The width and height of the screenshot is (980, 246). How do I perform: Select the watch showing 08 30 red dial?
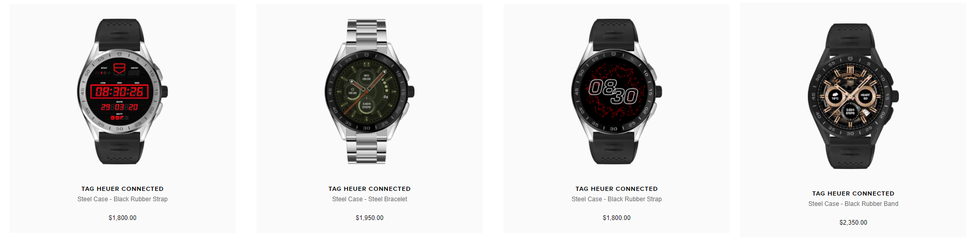tap(616, 92)
